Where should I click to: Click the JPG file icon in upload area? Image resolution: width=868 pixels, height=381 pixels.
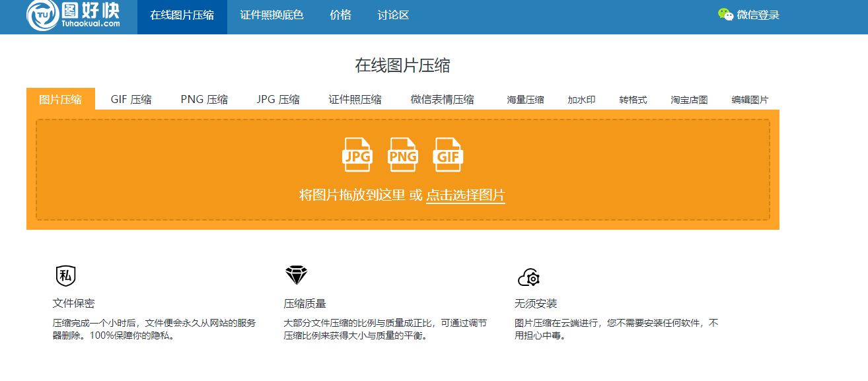point(357,155)
